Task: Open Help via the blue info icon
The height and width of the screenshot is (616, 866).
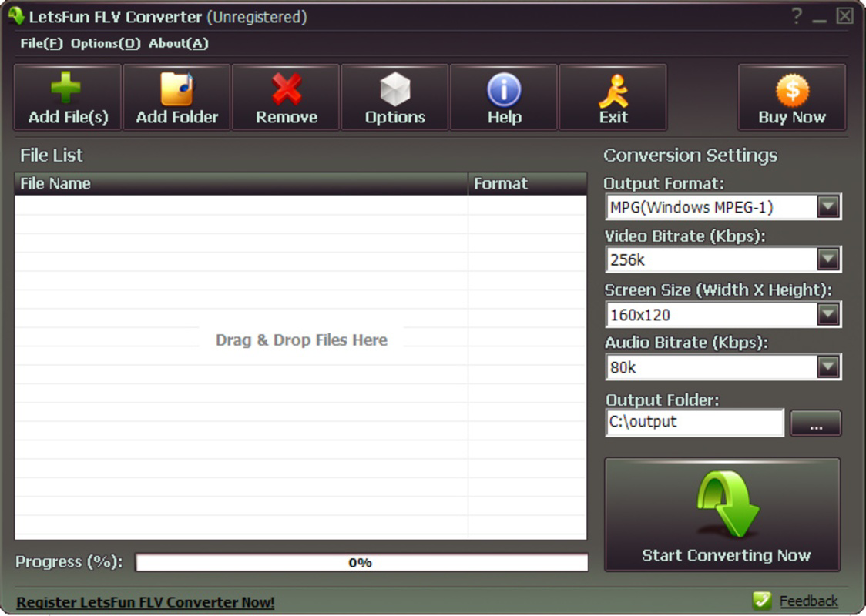Action: (x=504, y=89)
